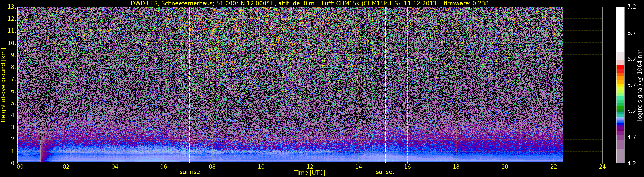Image resolution: width=644 pixels, height=177 pixels.
Task: Click the height axis tick "8."
Action: tap(13, 67)
